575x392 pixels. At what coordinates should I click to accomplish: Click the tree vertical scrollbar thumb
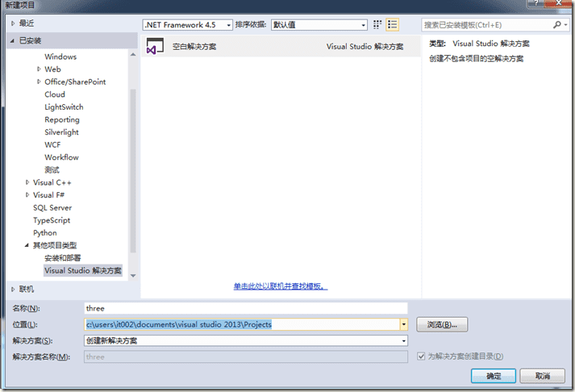(133, 170)
